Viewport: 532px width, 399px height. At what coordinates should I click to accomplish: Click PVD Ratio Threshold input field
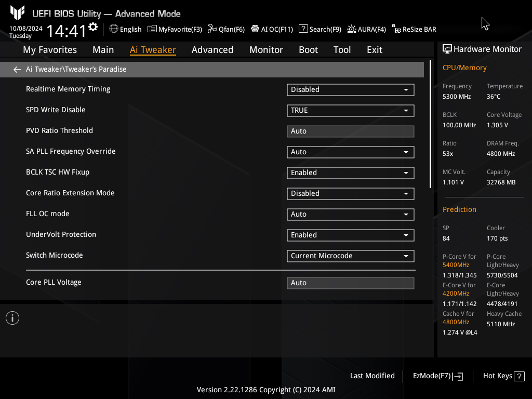point(351,131)
